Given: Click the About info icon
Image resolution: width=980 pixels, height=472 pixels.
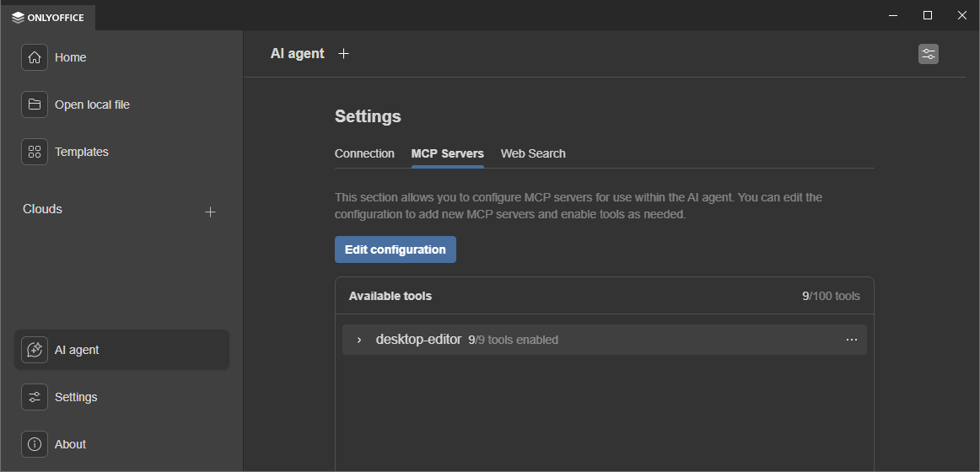Looking at the screenshot, I should click(35, 444).
